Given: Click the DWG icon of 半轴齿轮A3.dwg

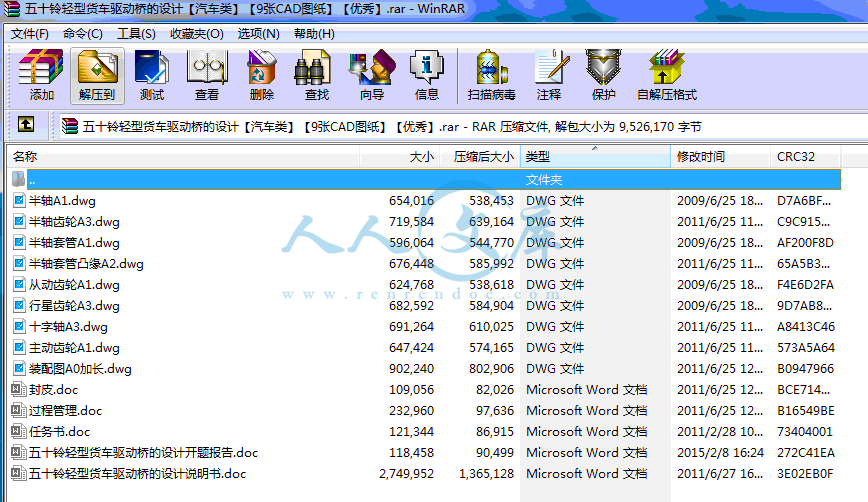Looking at the screenshot, I should [19, 221].
